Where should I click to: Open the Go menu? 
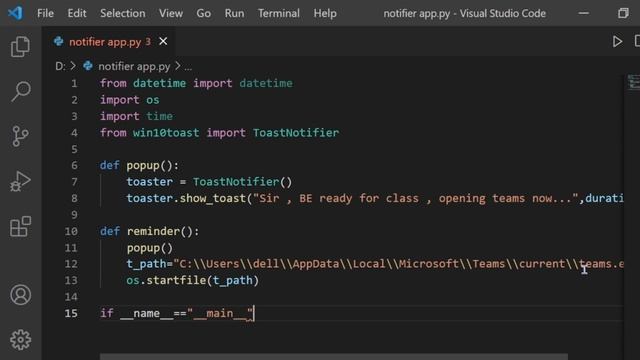203,13
